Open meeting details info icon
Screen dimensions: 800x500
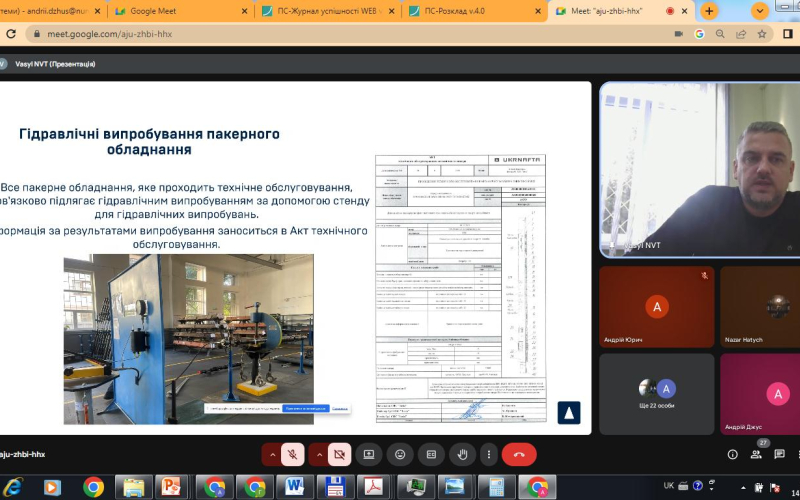[x=732, y=454]
